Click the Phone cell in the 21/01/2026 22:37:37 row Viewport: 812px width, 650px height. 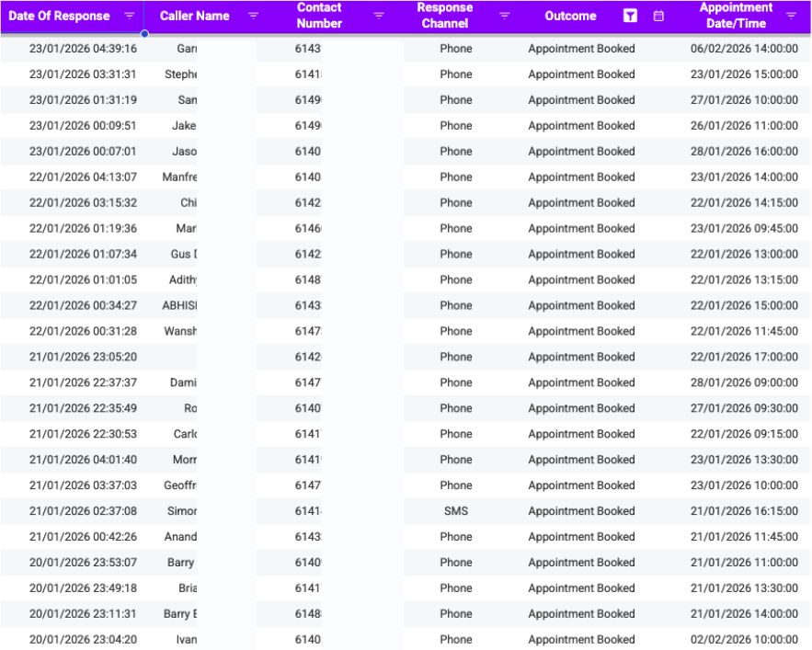pyautogui.click(x=456, y=382)
